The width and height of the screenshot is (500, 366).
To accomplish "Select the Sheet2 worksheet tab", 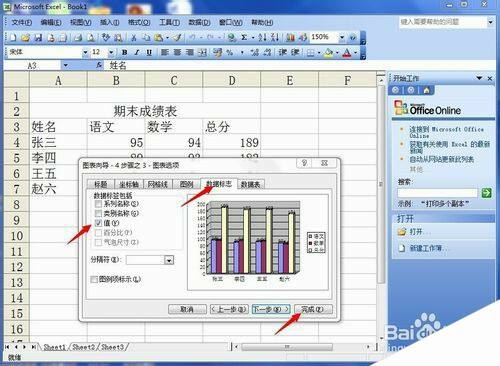I will coord(83,347).
